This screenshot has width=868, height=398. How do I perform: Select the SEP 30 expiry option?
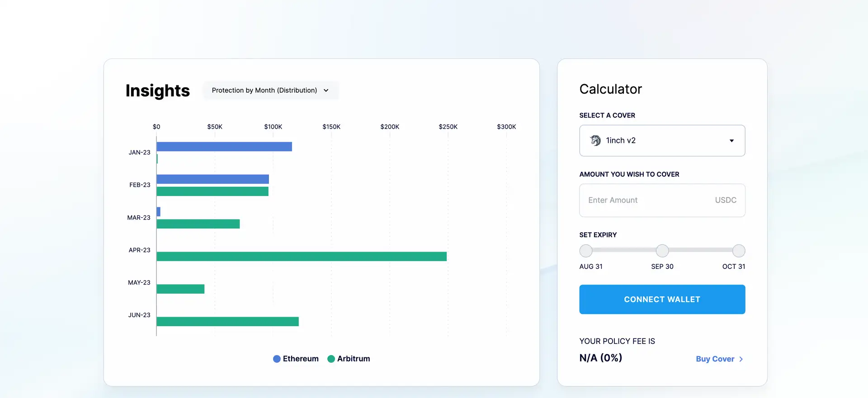(662, 251)
